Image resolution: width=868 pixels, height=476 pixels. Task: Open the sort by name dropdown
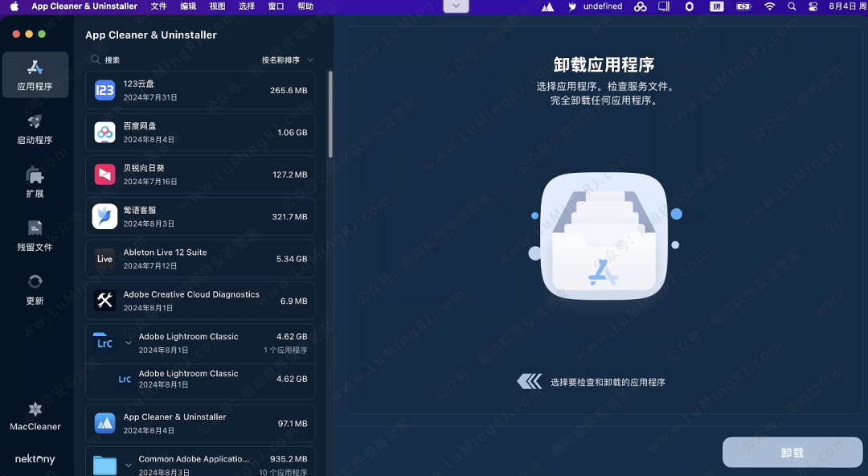[x=287, y=59]
